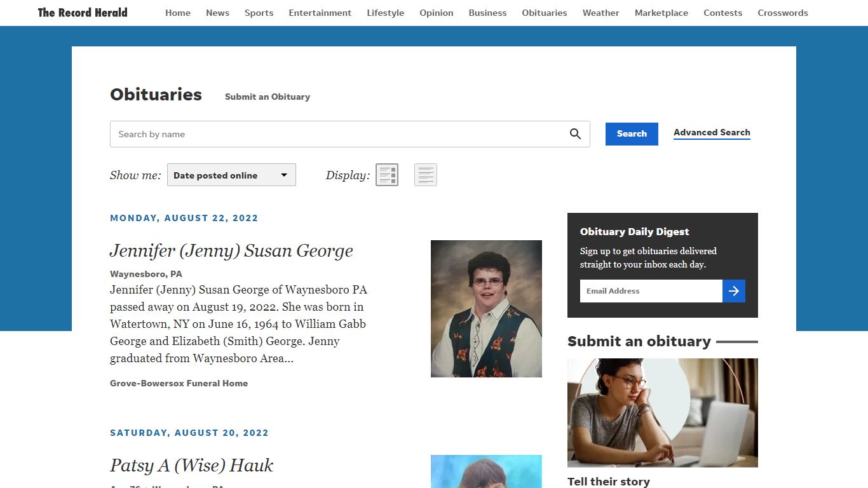Open the Date posted online dropdown
The image size is (868, 488).
pyautogui.click(x=231, y=175)
